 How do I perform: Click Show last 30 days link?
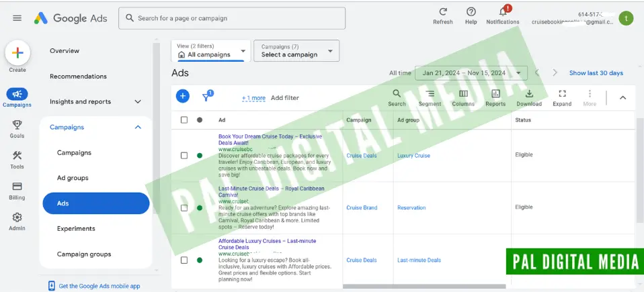[596, 73]
